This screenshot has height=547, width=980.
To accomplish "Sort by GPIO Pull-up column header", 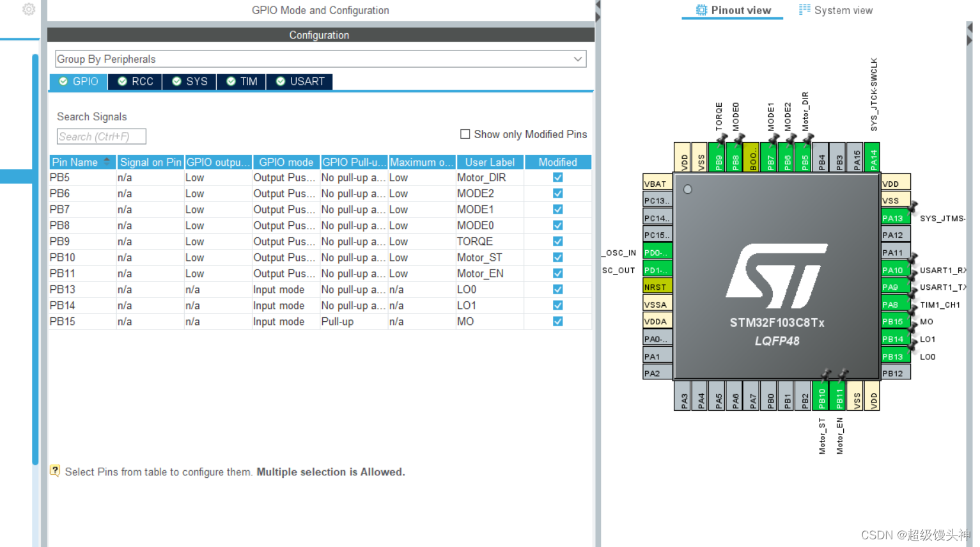I will point(354,163).
